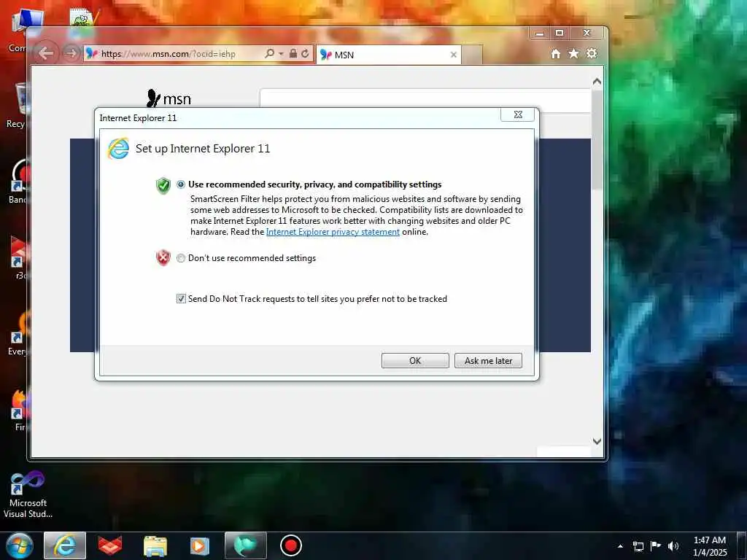Open the Favorites star icon
Viewport: 747px width, 560px height.
(573, 53)
